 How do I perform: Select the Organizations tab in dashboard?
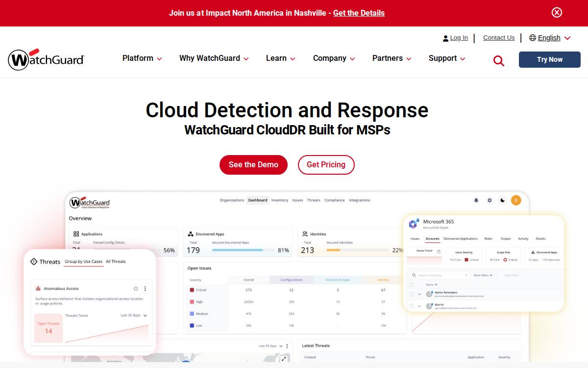point(232,200)
